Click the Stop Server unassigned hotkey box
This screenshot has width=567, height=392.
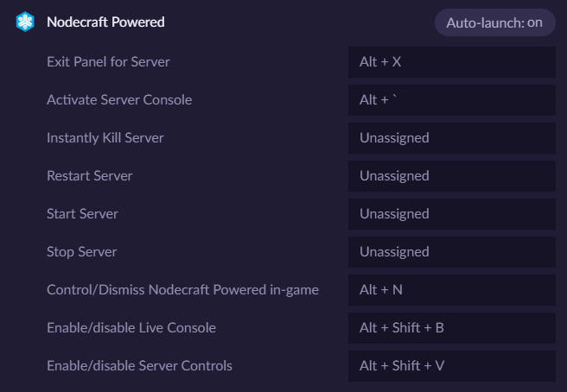click(x=452, y=252)
